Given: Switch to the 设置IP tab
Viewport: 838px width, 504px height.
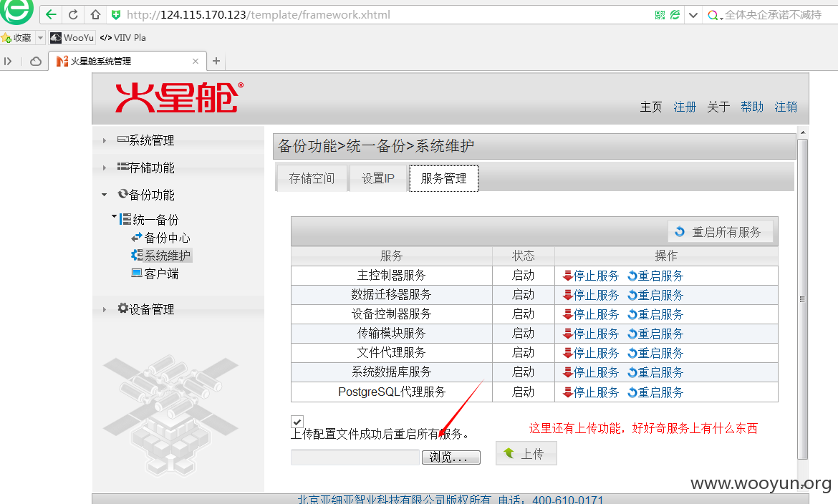Looking at the screenshot, I should pos(378,178).
